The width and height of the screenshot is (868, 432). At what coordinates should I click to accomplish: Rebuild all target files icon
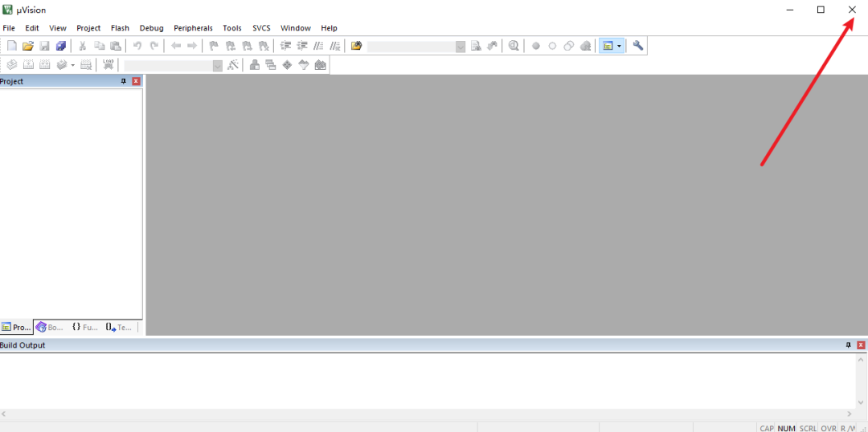click(x=44, y=65)
